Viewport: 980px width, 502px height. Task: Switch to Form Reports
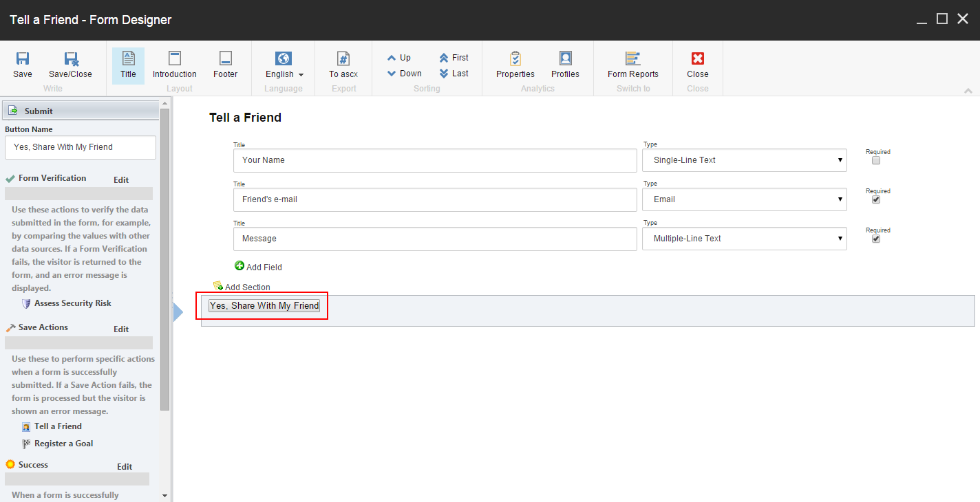click(x=632, y=65)
